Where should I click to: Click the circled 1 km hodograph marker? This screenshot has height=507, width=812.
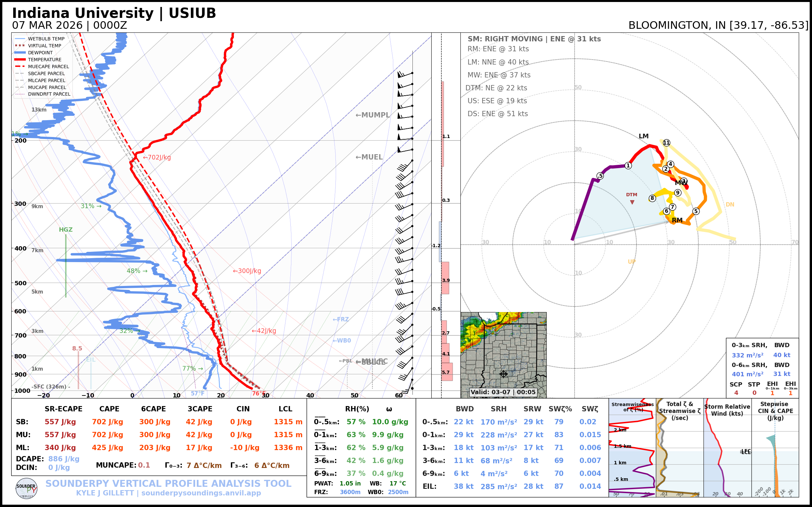point(628,166)
